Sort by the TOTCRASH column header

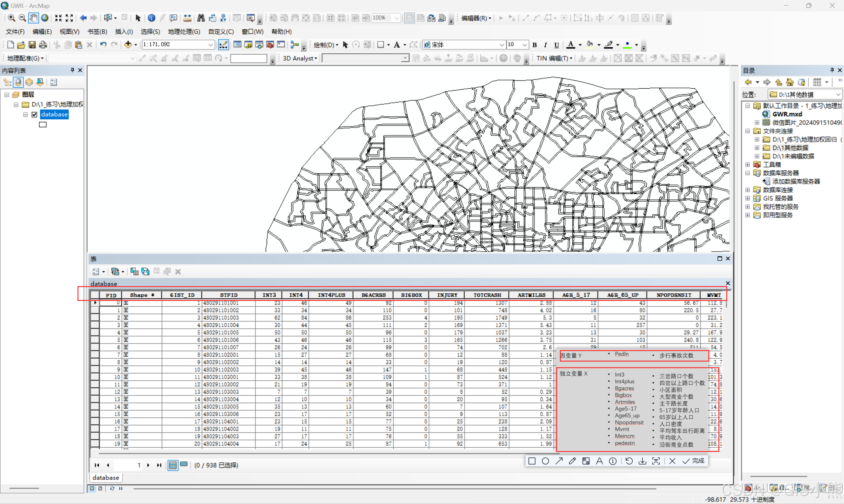pyautogui.click(x=487, y=295)
